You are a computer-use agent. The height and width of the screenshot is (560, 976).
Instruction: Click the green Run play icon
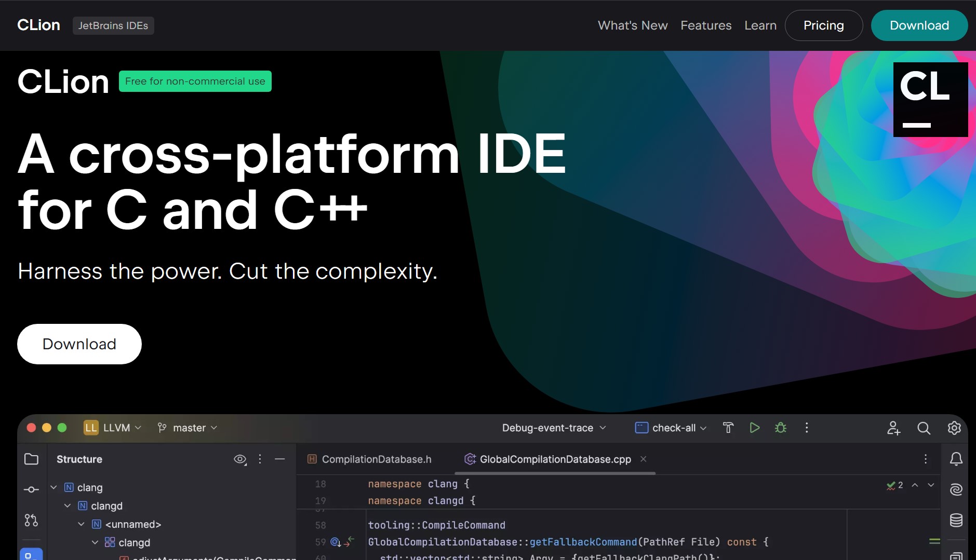coord(755,428)
